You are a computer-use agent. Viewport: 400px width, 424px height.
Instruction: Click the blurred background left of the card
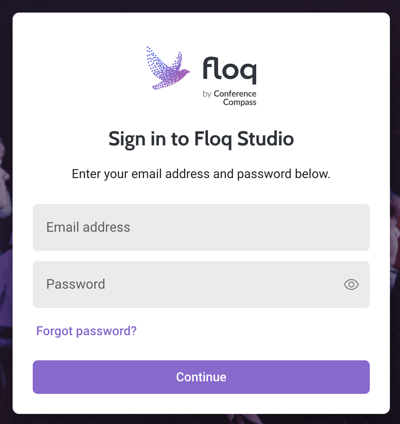pos(6,213)
